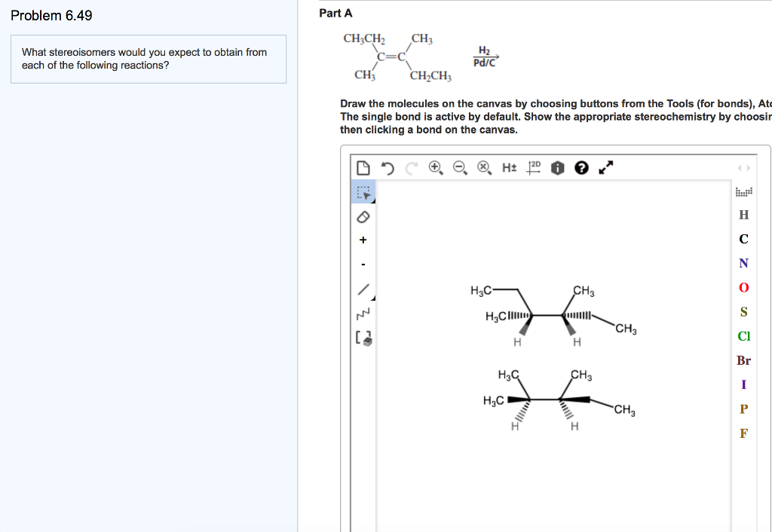This screenshot has height=532, width=772.
Task: Toggle explicit hydrogens with H±
Action: point(508,167)
